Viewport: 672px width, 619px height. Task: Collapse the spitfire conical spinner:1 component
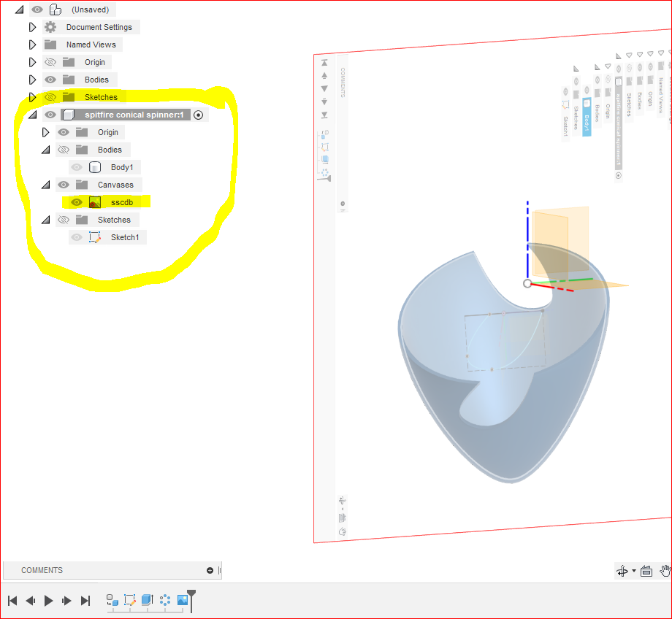coord(33,115)
